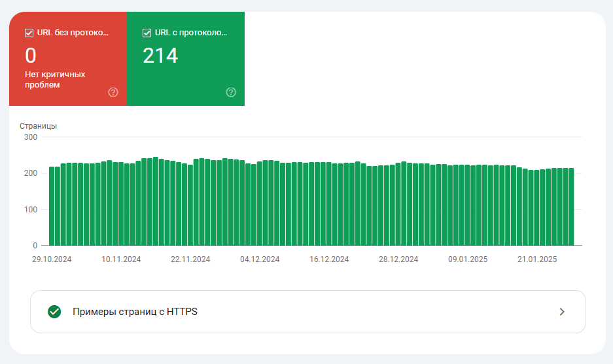Uncheck the "URL с протоколо..." checkbox

coord(147,33)
